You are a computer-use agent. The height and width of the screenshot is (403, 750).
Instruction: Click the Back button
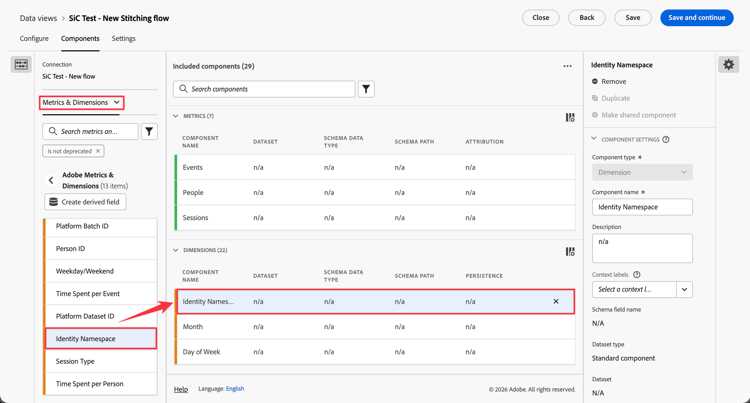[587, 18]
